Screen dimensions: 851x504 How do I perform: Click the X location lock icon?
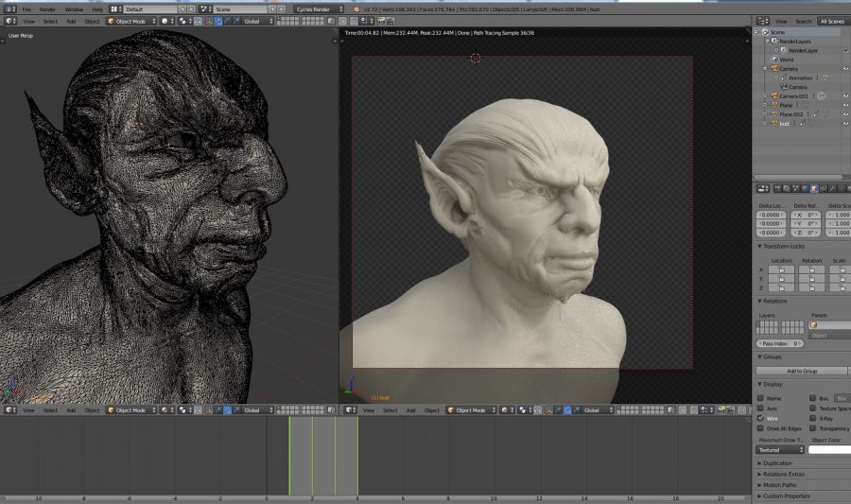coord(781,269)
